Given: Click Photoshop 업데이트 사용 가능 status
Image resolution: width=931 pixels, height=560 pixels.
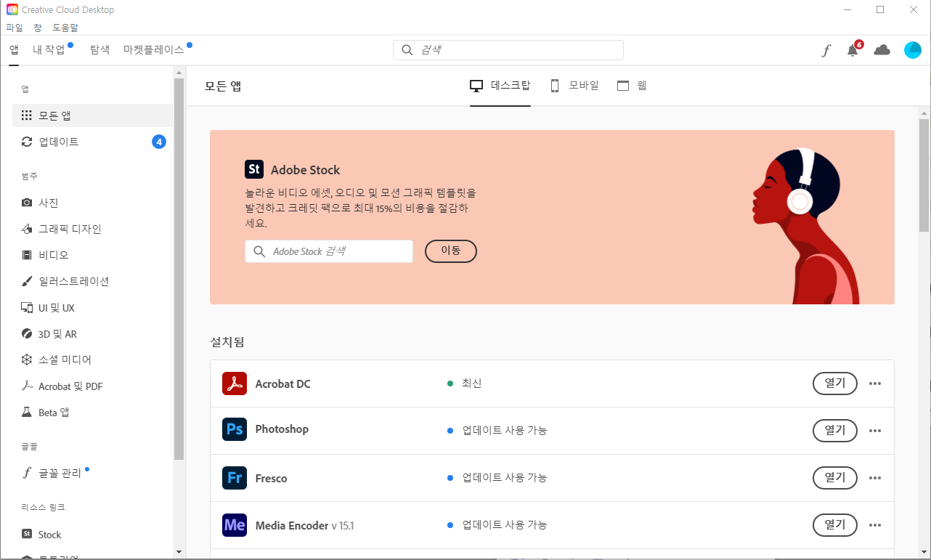Looking at the screenshot, I should click(x=497, y=430).
